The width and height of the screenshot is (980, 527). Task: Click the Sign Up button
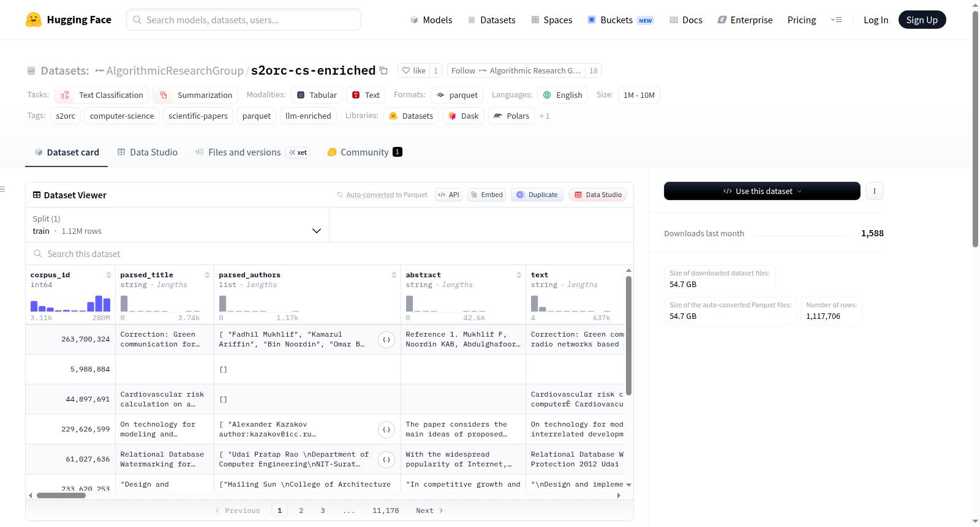tap(922, 20)
